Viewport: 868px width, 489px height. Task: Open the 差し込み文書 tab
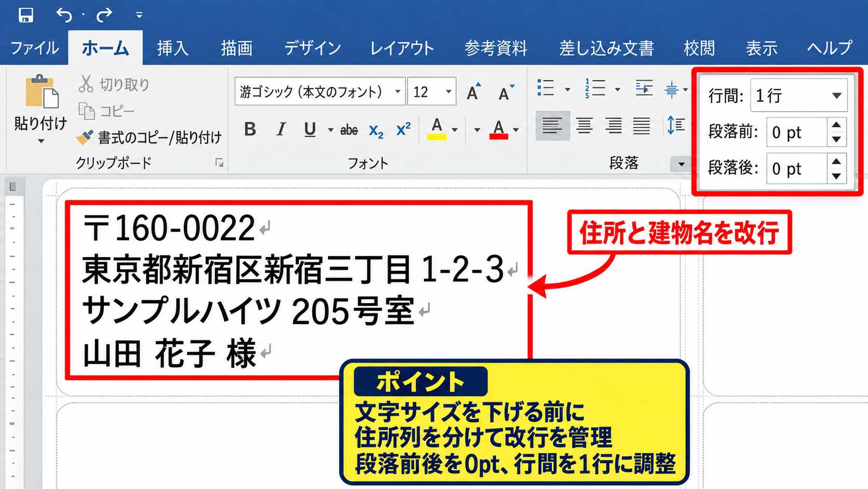pyautogui.click(x=606, y=48)
